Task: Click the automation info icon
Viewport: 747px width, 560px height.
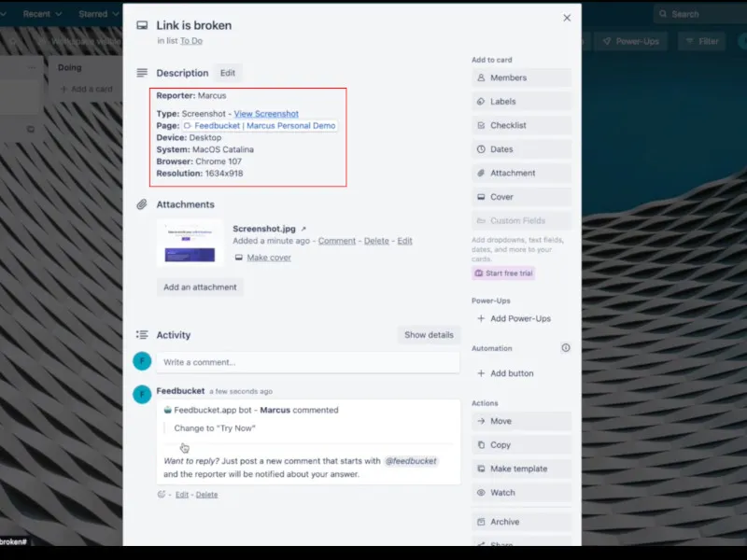Action: (565, 348)
